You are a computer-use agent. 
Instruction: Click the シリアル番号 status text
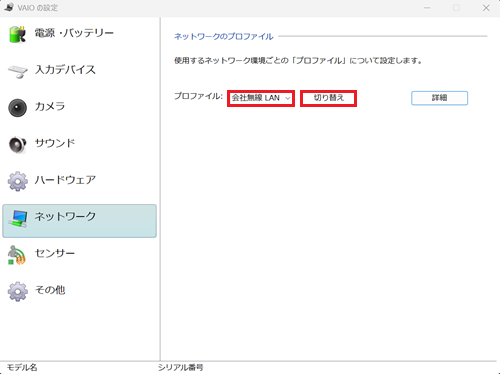180,367
